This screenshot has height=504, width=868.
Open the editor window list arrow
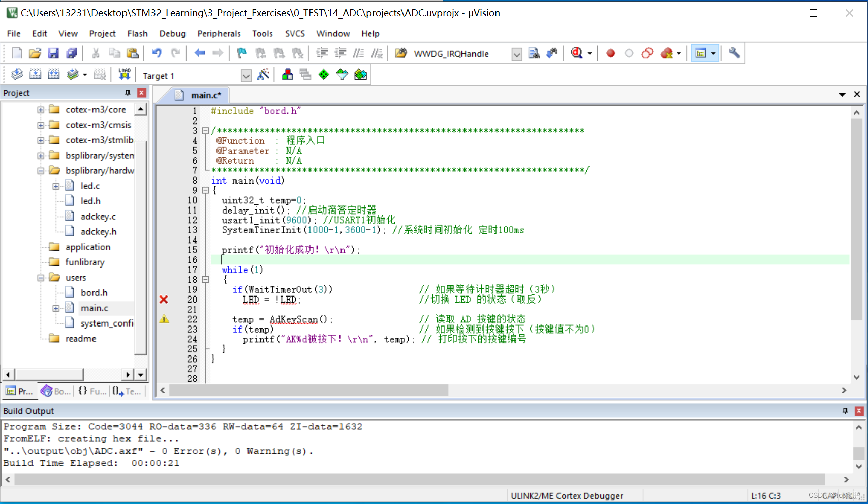(x=842, y=95)
